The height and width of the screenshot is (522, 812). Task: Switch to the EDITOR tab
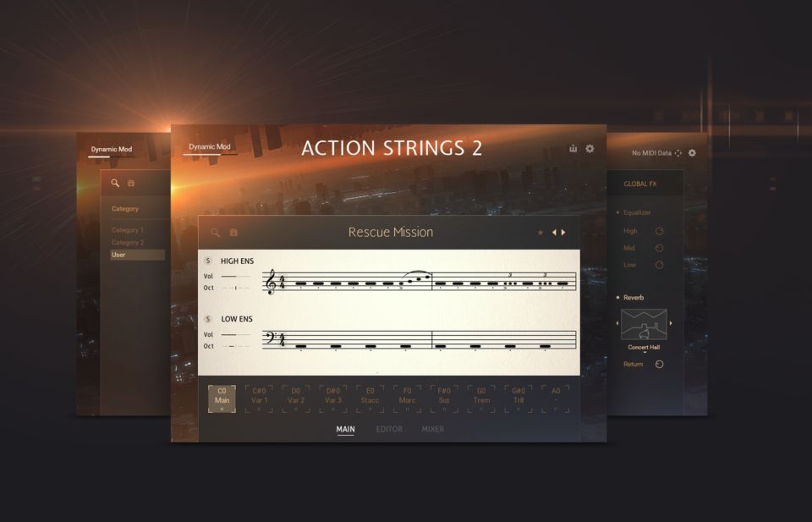tap(389, 429)
